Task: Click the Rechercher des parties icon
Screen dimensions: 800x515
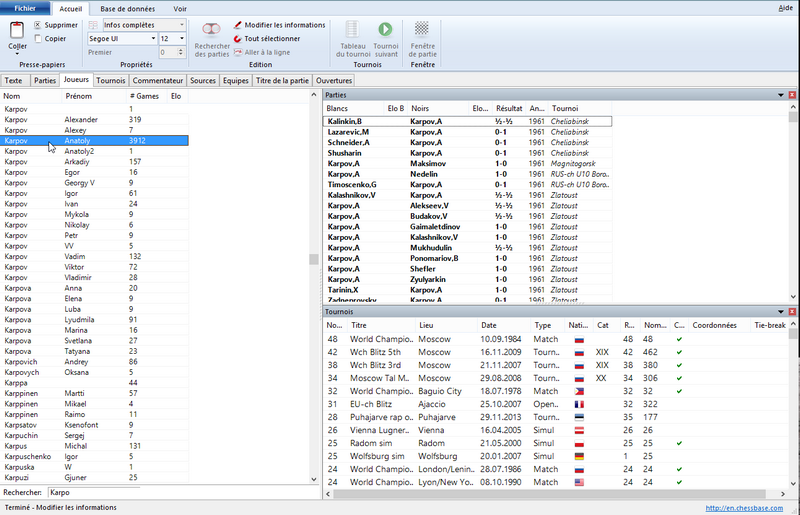Action: pos(212,30)
